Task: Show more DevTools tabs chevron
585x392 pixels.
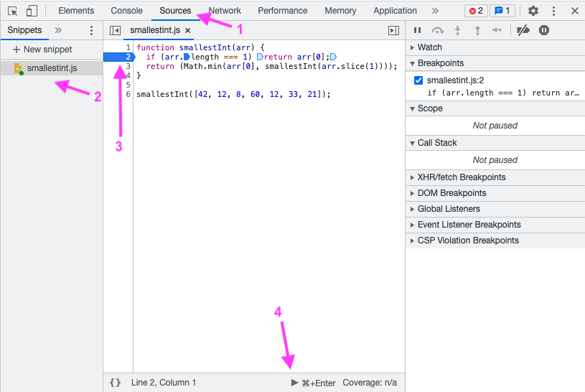Action: (435, 11)
